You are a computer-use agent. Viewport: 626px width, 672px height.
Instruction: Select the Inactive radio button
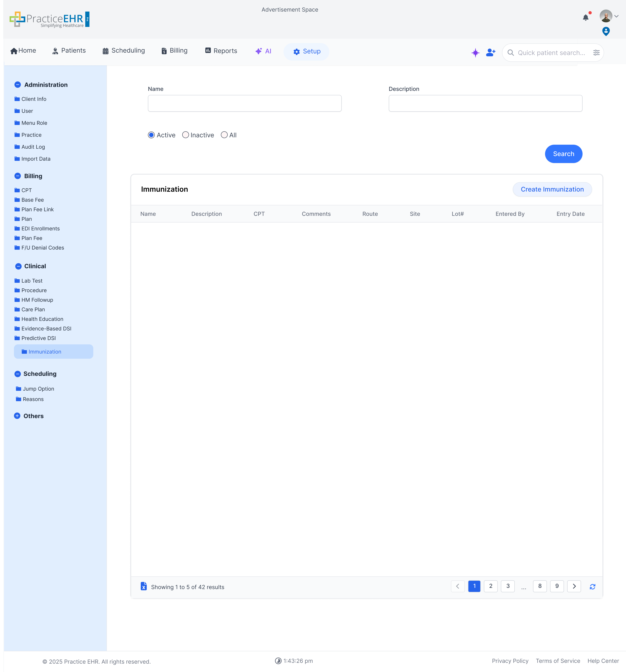click(185, 135)
